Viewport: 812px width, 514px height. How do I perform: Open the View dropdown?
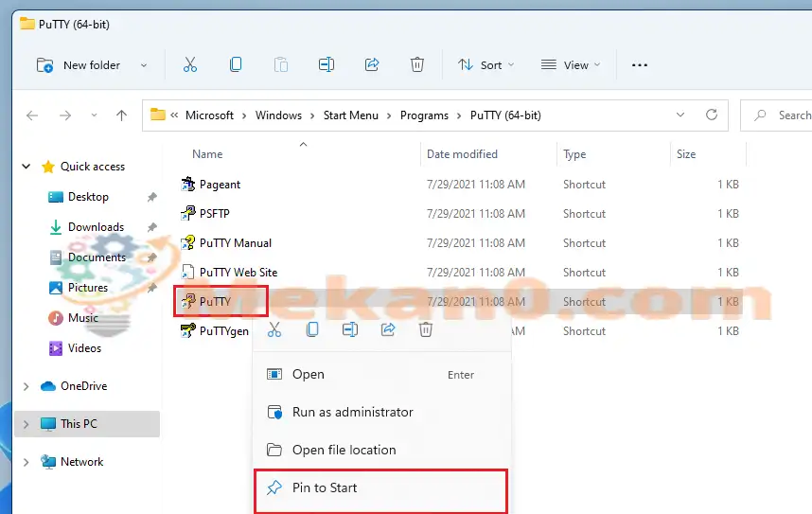point(571,64)
